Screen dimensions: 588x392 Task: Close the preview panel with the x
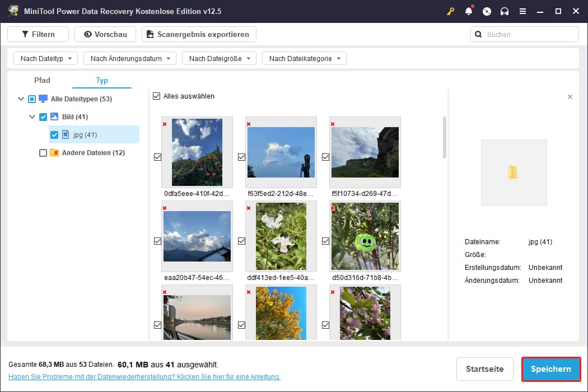tap(570, 97)
